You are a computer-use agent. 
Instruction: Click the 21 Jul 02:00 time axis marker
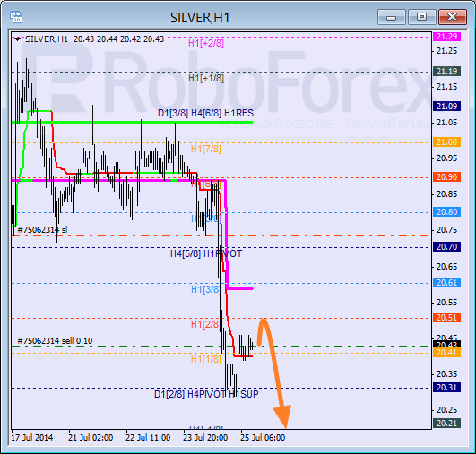point(91,438)
